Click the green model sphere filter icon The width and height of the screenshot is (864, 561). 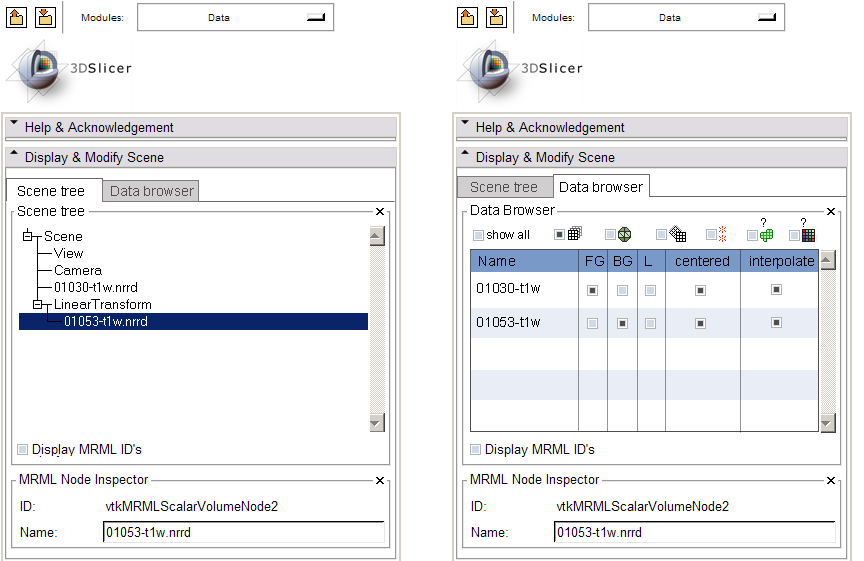(623, 234)
